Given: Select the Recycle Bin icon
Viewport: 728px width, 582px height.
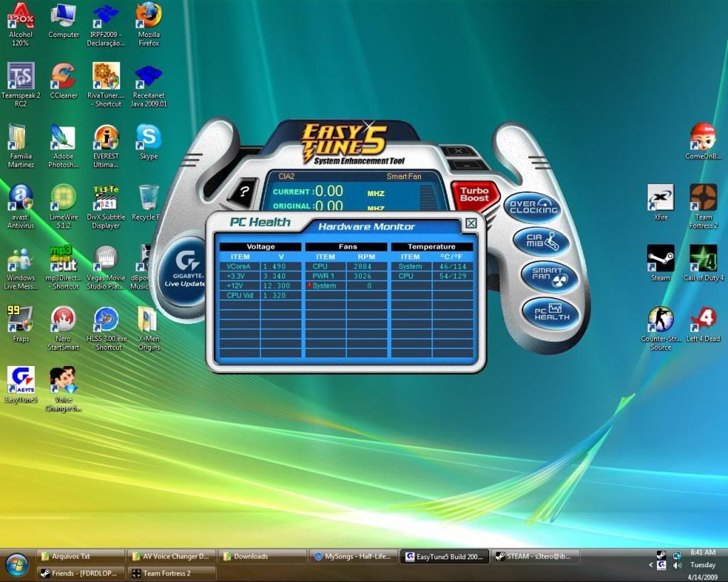Looking at the screenshot, I should point(148,203).
